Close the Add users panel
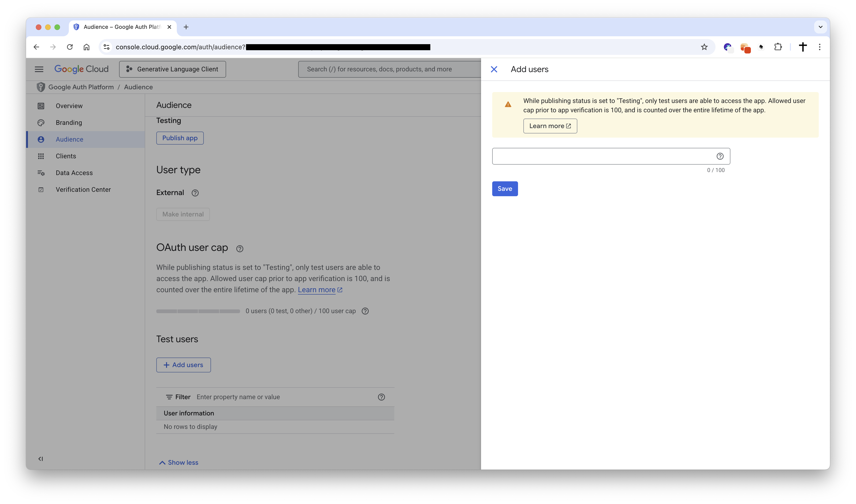The image size is (856, 504). click(x=494, y=69)
